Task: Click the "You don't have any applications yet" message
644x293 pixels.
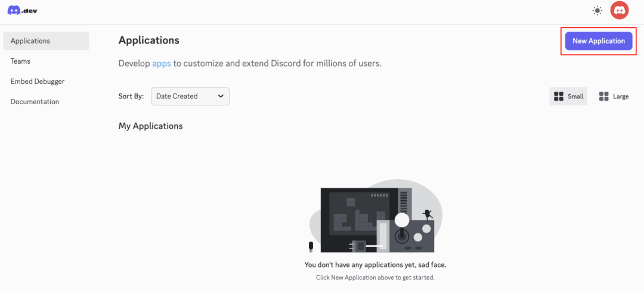Action: click(x=375, y=265)
